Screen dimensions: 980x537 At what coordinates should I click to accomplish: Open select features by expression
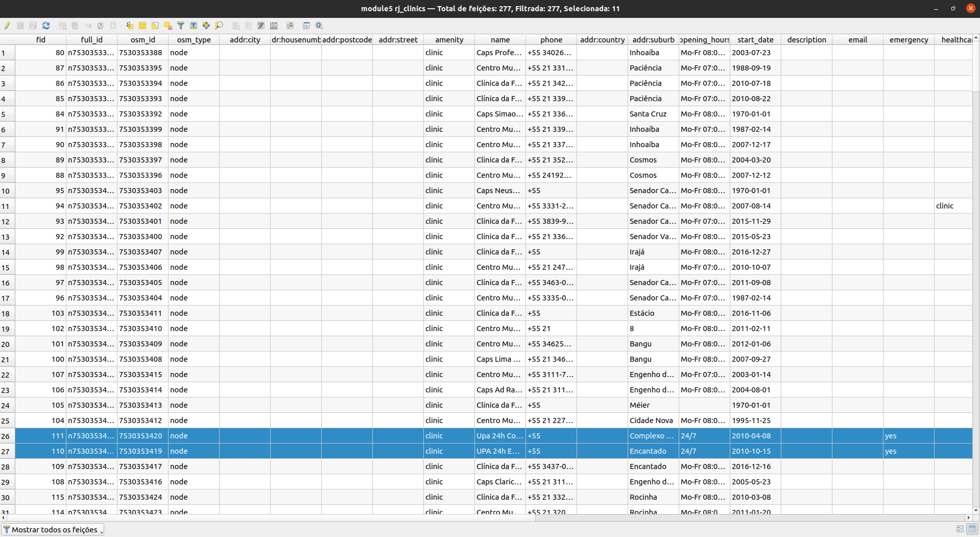point(130,26)
